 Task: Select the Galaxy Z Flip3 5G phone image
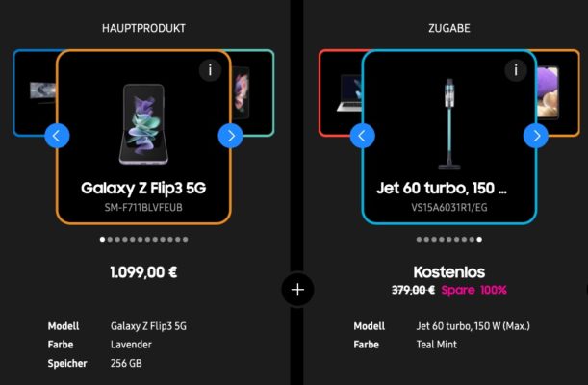click(143, 124)
